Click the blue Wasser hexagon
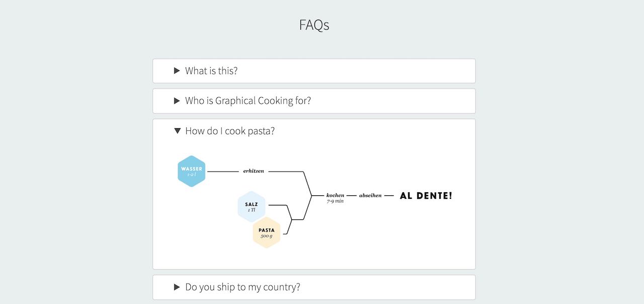The height and width of the screenshot is (304, 644). [x=192, y=171]
